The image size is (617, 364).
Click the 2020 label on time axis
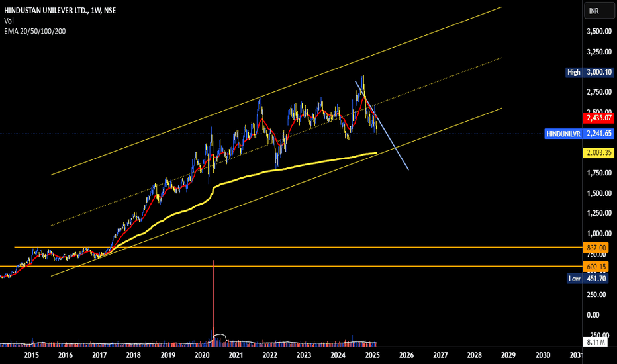pyautogui.click(x=202, y=355)
